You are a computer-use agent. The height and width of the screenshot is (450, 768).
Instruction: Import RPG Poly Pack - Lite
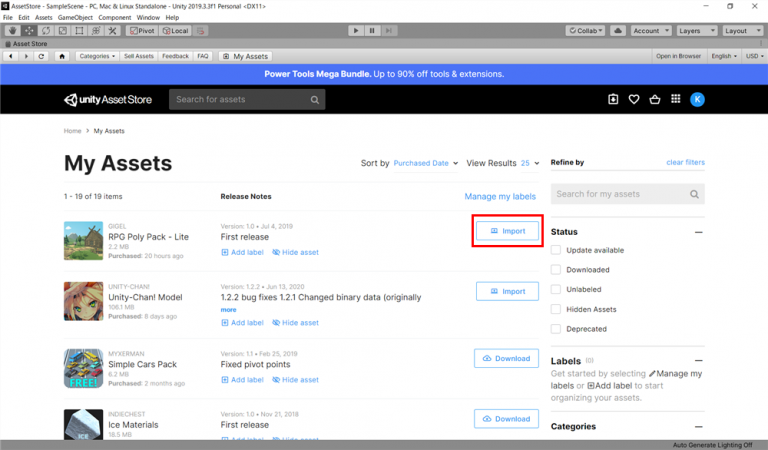507,231
